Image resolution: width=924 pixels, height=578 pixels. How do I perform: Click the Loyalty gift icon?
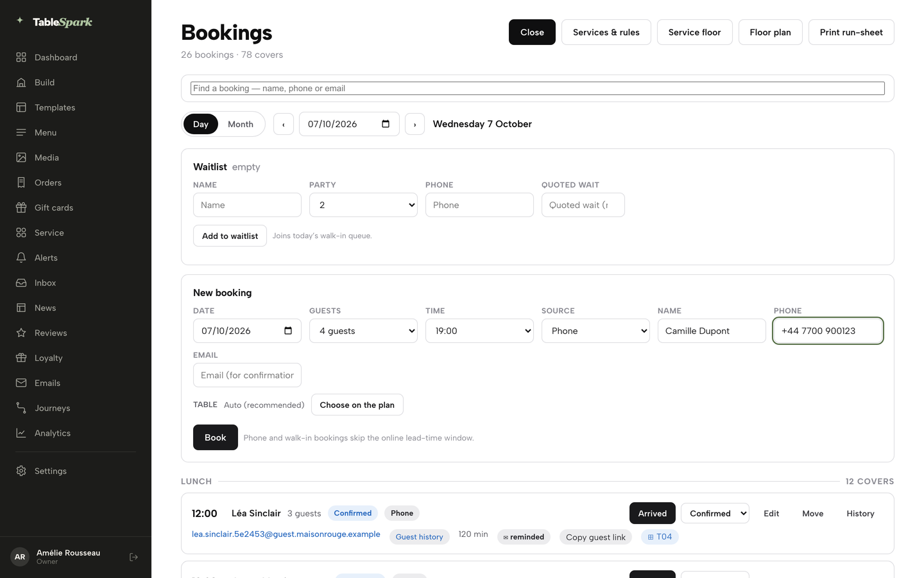click(21, 358)
